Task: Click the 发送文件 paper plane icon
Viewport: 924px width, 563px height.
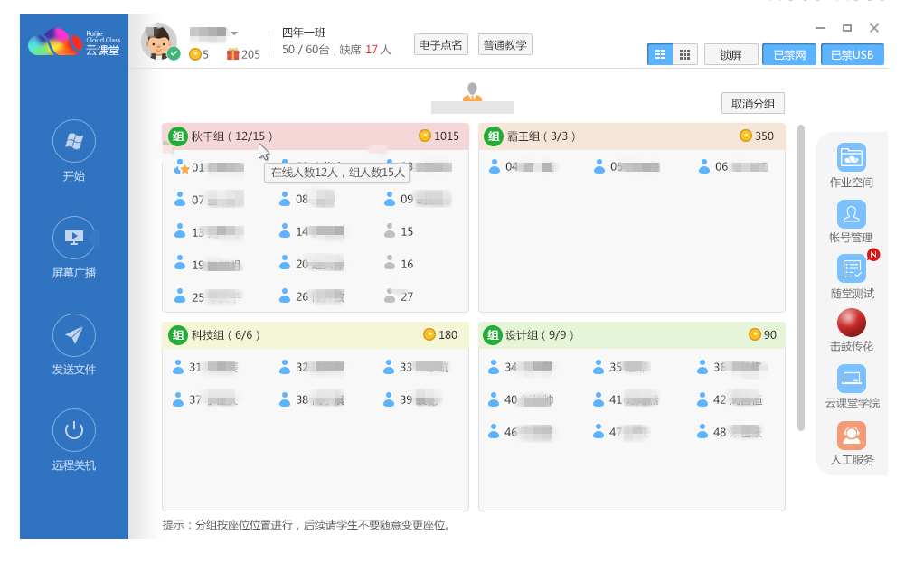Action: pyautogui.click(x=74, y=335)
